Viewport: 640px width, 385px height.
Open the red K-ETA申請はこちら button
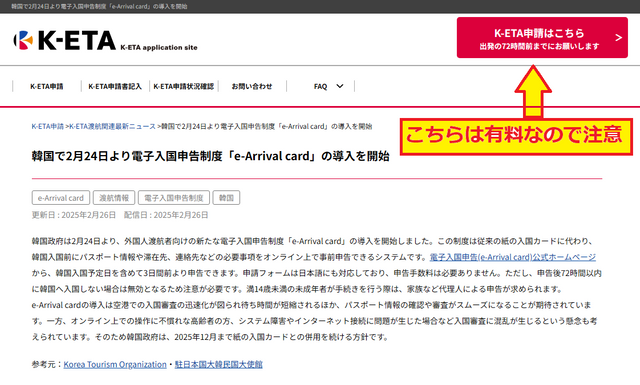tap(542, 38)
